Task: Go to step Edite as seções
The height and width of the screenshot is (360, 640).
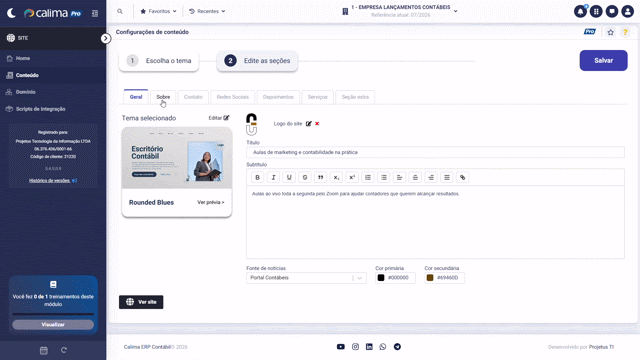Action: (257, 61)
